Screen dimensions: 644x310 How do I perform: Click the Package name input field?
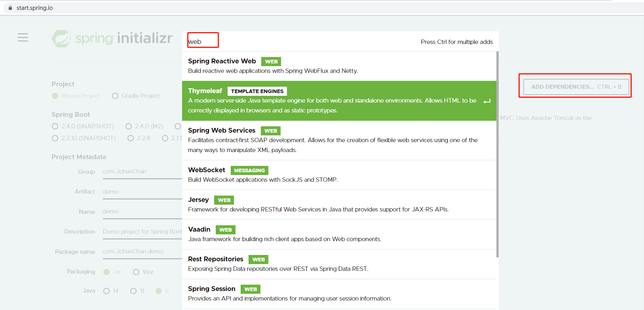pyautogui.click(x=142, y=252)
